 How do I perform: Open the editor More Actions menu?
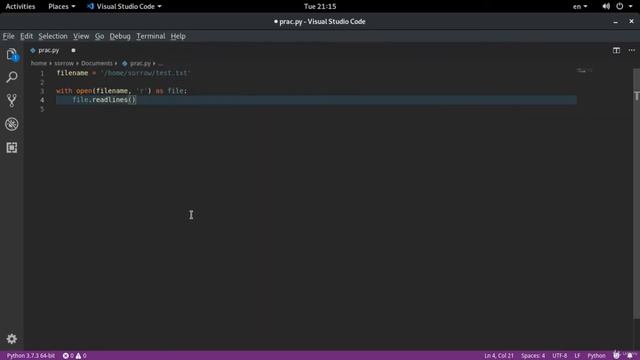pos(632,50)
